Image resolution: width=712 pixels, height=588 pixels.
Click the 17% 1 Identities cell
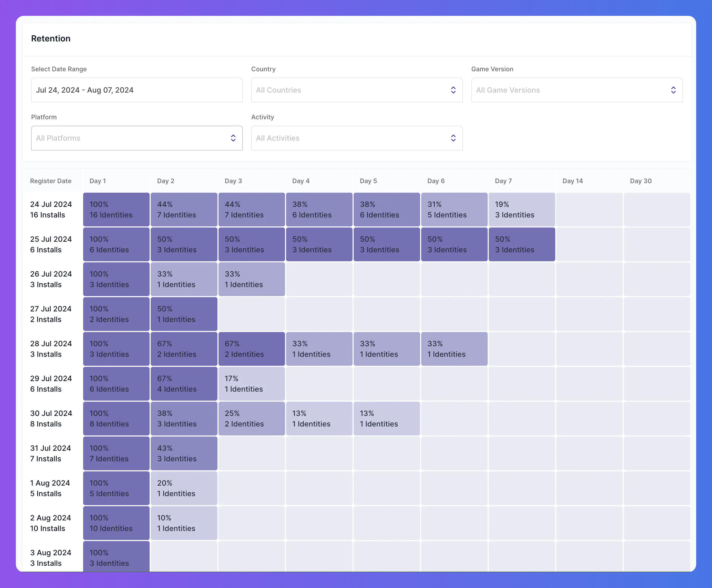click(x=252, y=384)
